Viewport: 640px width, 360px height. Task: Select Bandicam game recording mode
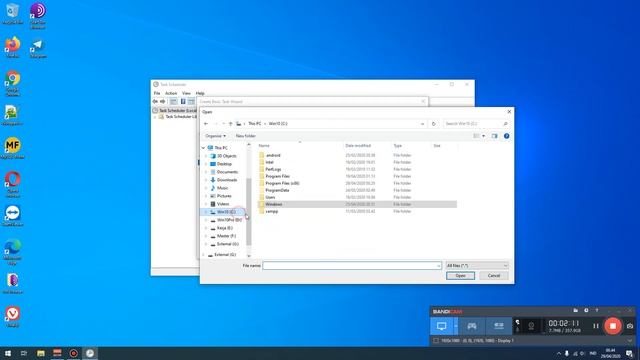click(x=472, y=326)
